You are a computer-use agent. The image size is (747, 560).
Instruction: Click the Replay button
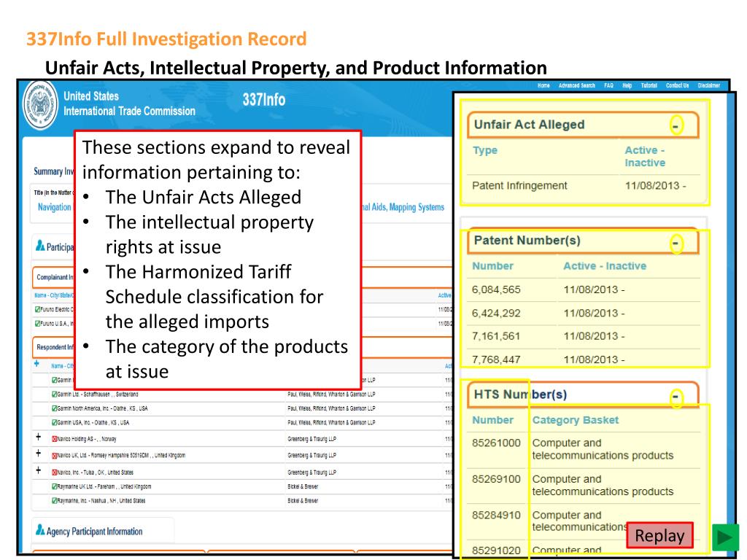pos(659,535)
